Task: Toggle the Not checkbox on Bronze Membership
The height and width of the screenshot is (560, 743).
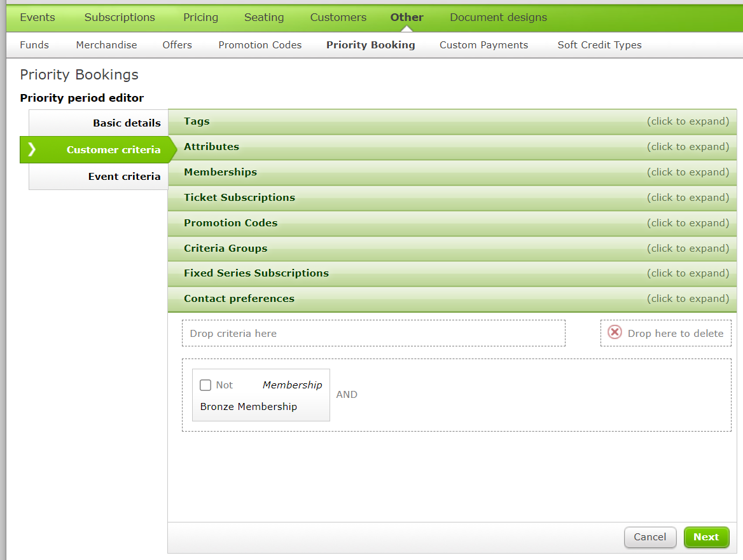Action: [x=205, y=385]
